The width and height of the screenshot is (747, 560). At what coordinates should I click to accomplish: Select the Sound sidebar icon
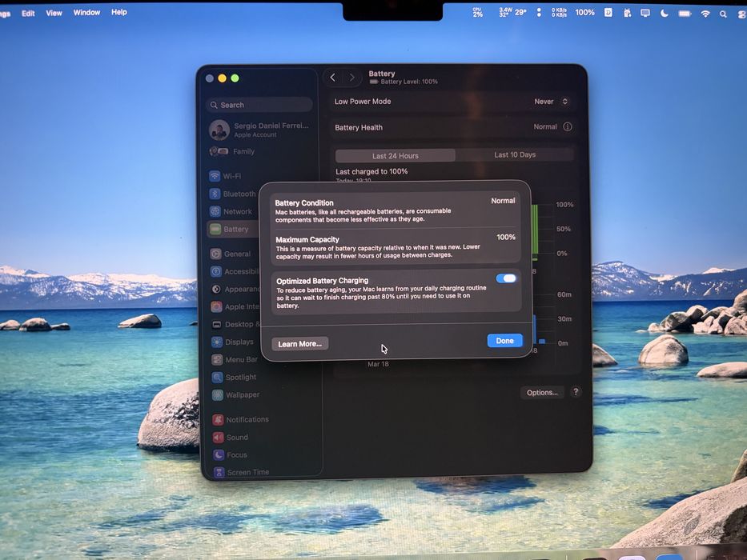219,437
